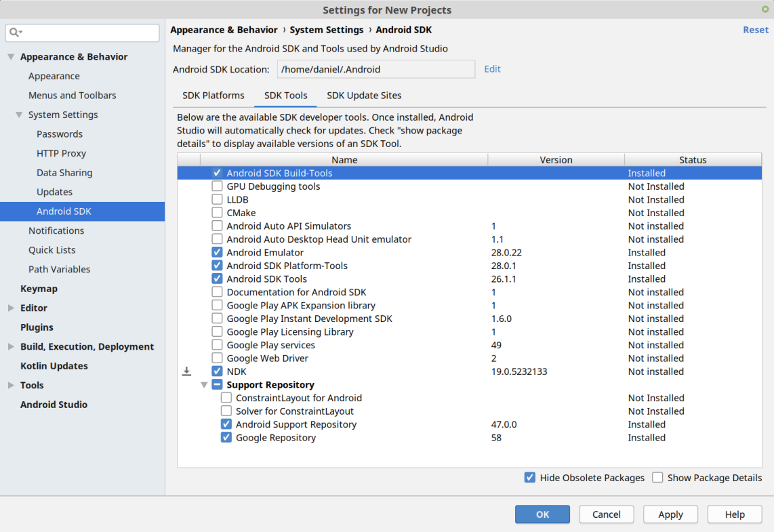Cancel the settings dialog
Viewport: 774px width, 532px height.
(606, 514)
